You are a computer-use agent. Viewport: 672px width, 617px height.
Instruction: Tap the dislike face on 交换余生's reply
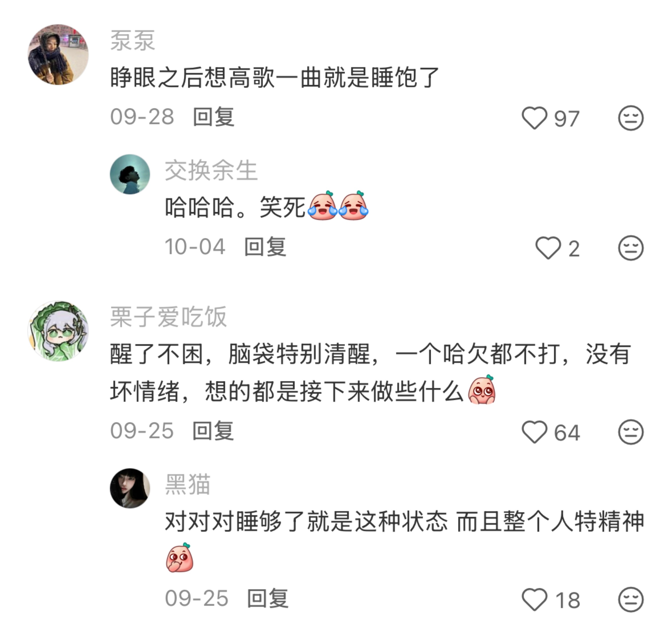click(x=631, y=248)
